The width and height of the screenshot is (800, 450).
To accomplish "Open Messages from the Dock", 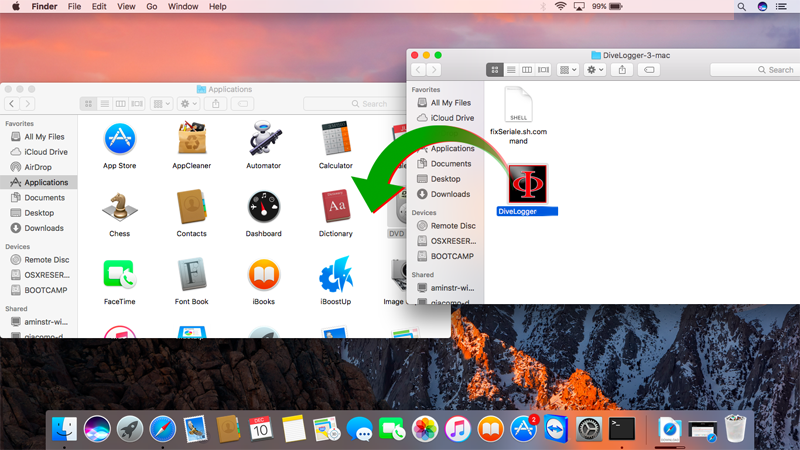I will pos(359,429).
